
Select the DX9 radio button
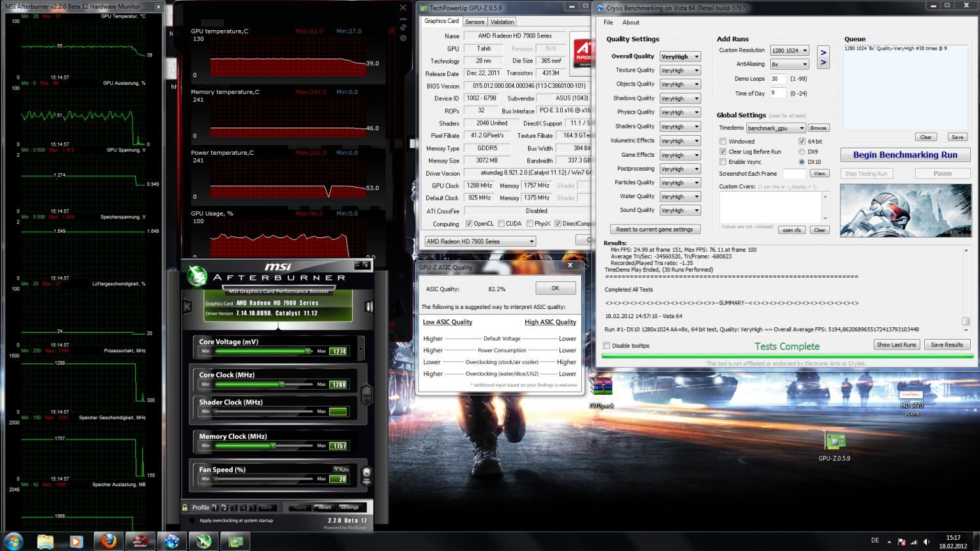click(x=802, y=152)
